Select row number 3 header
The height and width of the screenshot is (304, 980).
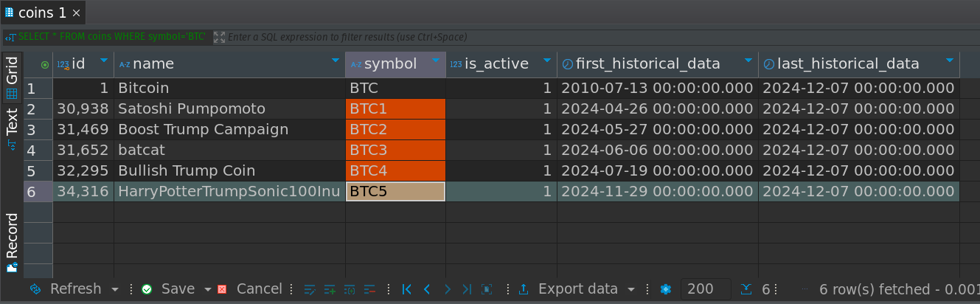pyautogui.click(x=38, y=130)
